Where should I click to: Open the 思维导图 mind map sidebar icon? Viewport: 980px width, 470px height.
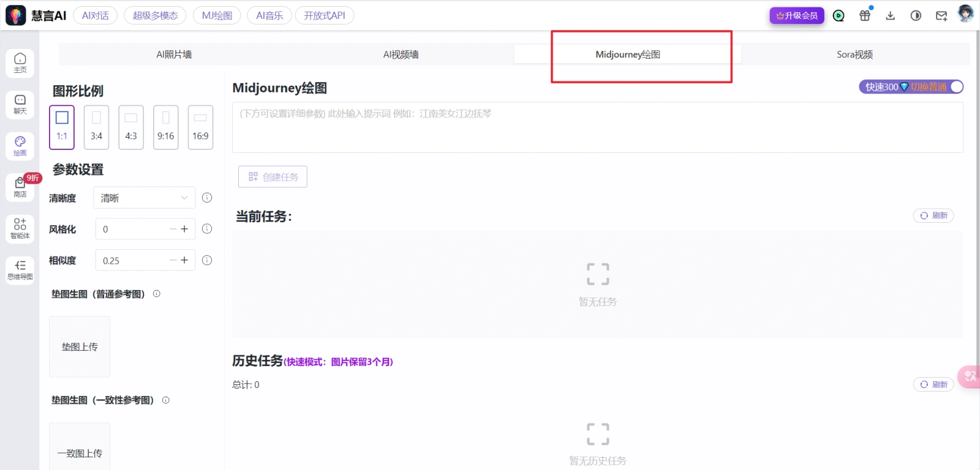tap(20, 270)
